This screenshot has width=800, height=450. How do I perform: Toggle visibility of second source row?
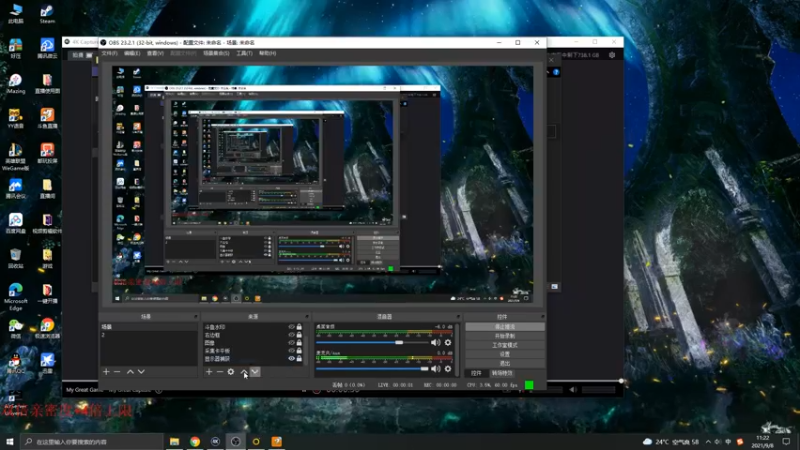click(x=291, y=335)
